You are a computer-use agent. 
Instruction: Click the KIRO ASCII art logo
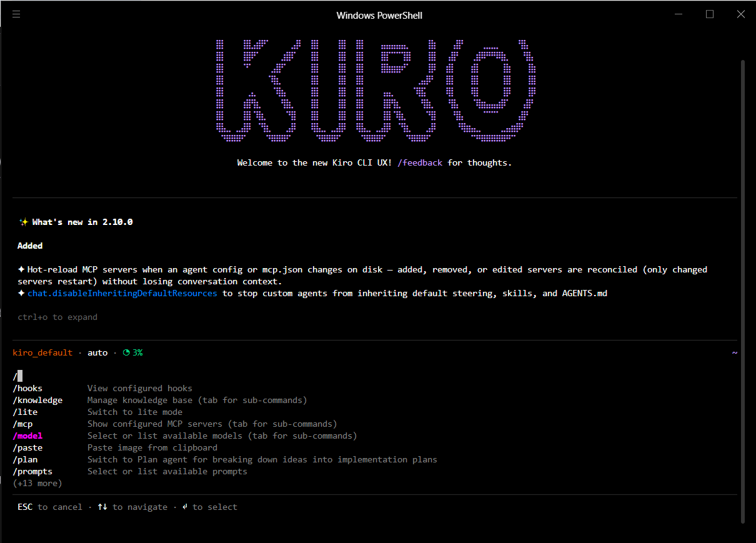tap(375, 91)
